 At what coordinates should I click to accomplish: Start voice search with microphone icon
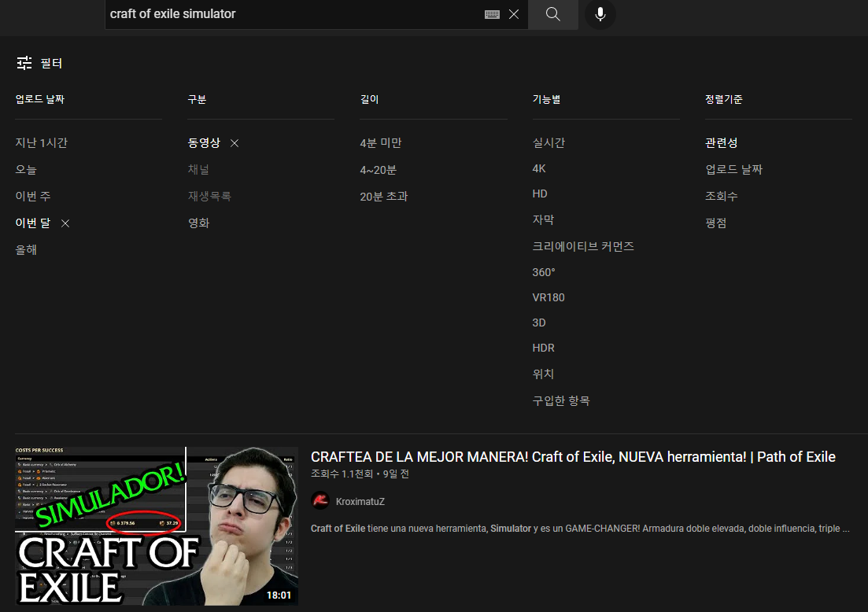600,14
